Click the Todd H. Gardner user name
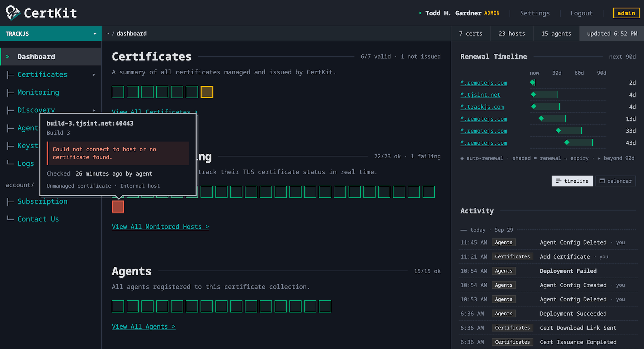 (x=453, y=13)
